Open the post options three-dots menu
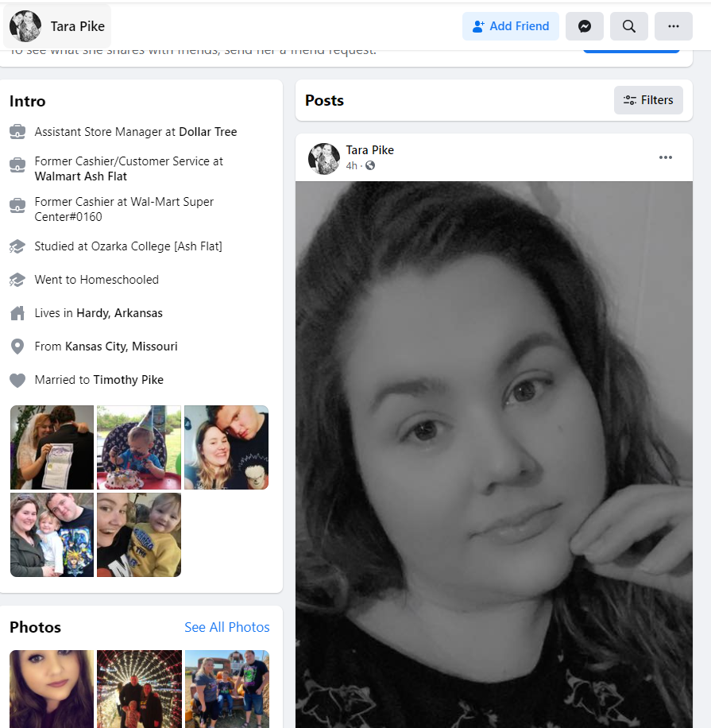 coord(666,157)
